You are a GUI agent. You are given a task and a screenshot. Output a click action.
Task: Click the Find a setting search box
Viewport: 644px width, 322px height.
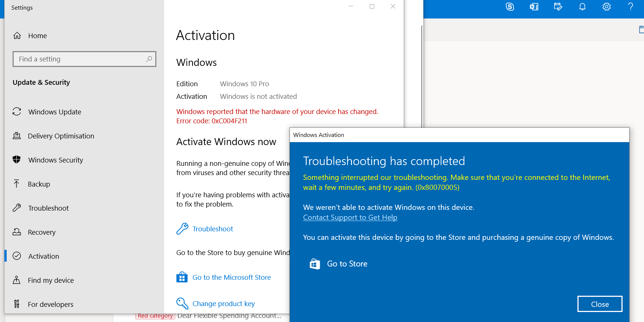pyautogui.click(x=84, y=59)
